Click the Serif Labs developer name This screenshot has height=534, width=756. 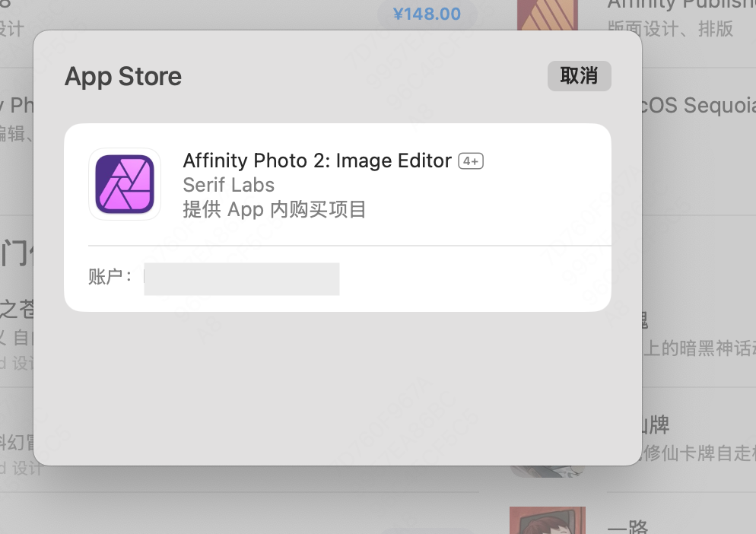(x=228, y=186)
